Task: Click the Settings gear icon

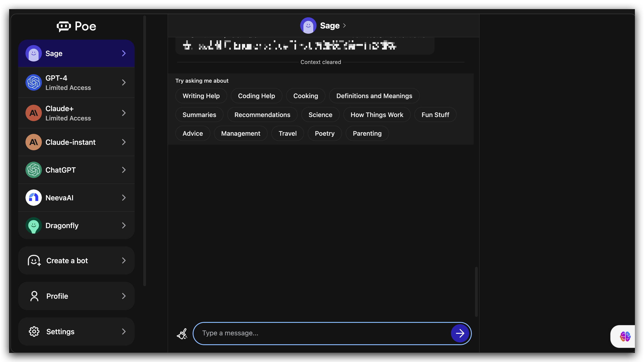Action: [34, 332]
